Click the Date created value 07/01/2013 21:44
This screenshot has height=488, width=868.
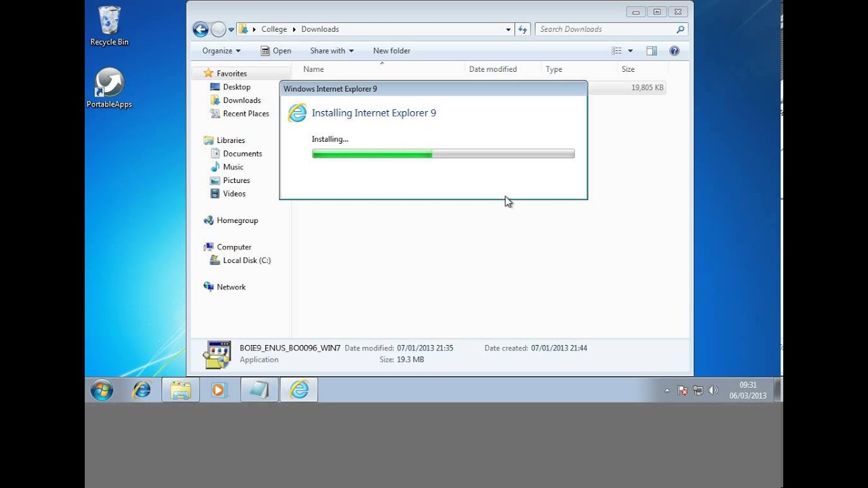click(x=559, y=348)
